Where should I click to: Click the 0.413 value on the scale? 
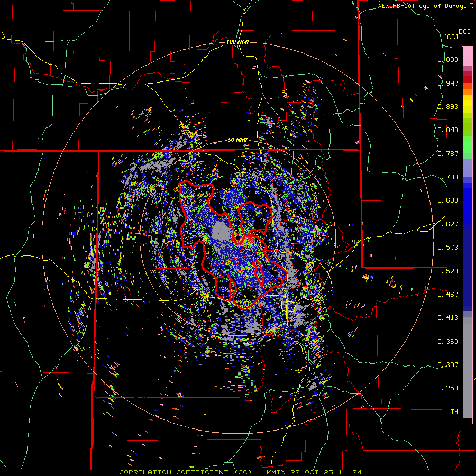pos(448,318)
